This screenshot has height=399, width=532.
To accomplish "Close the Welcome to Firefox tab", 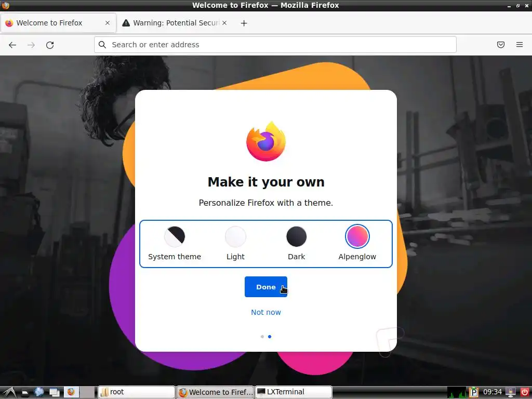I will 107,23.
